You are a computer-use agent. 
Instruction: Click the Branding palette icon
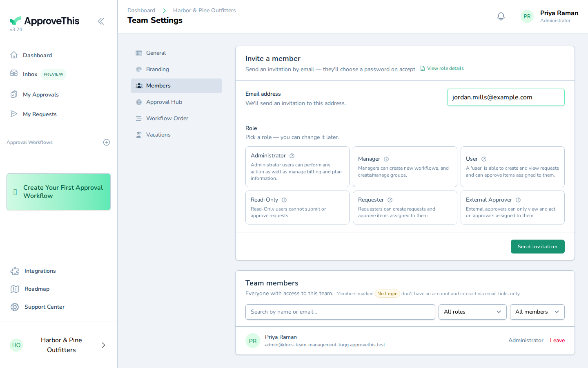coord(139,69)
